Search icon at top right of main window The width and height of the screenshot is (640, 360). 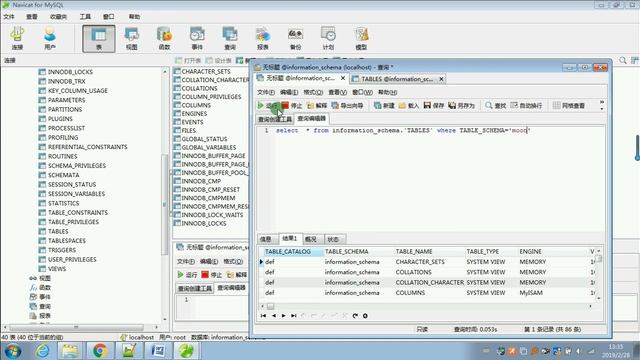click(623, 60)
